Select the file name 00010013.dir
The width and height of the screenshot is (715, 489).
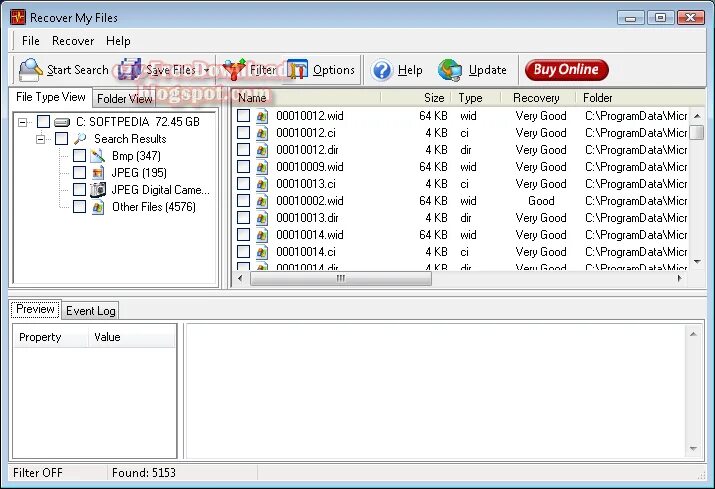pyautogui.click(x=307, y=218)
